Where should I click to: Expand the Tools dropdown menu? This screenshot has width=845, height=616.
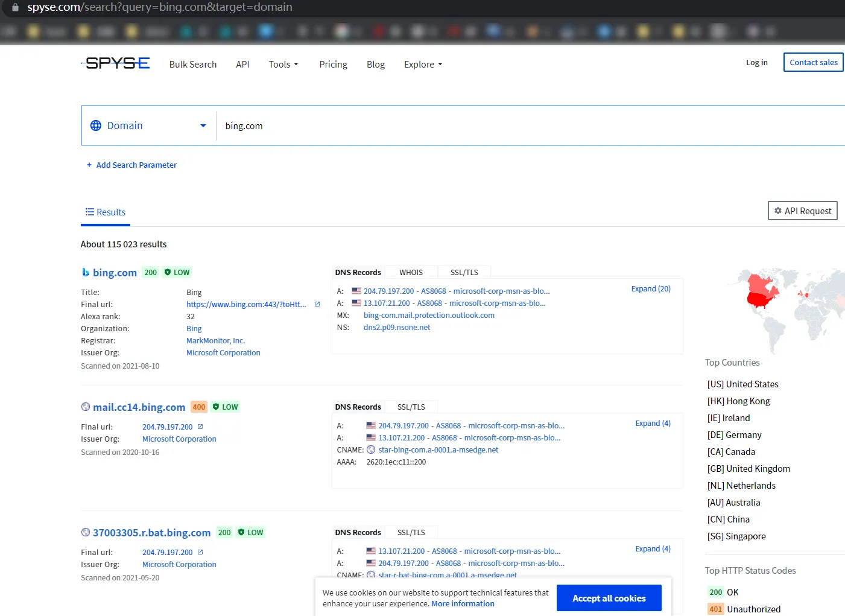[283, 64]
